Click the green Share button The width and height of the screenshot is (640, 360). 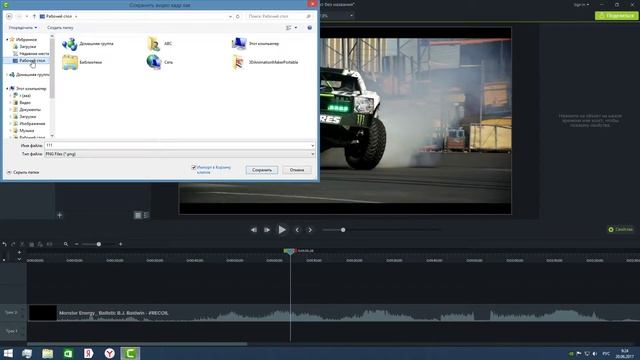pos(616,16)
